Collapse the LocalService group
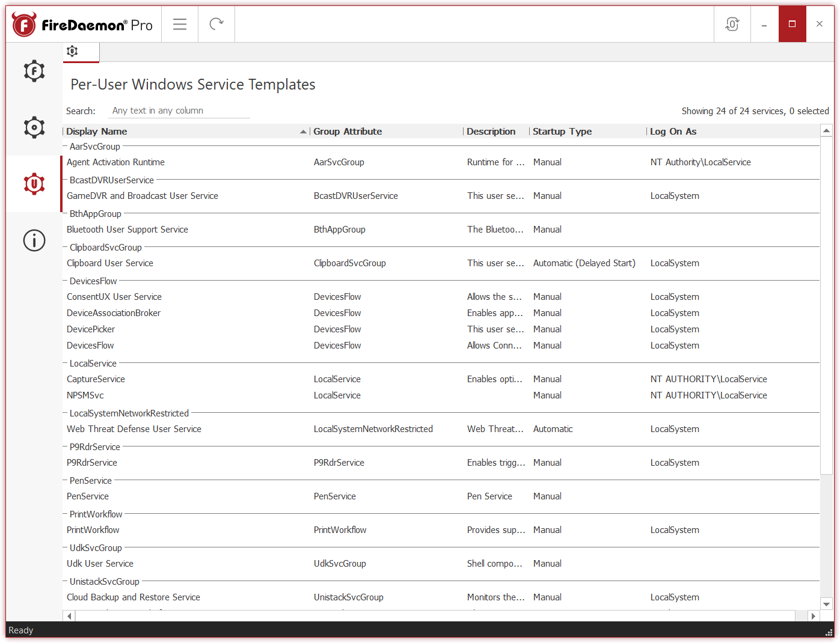Image resolution: width=840 pixels, height=643 pixels. [65, 363]
